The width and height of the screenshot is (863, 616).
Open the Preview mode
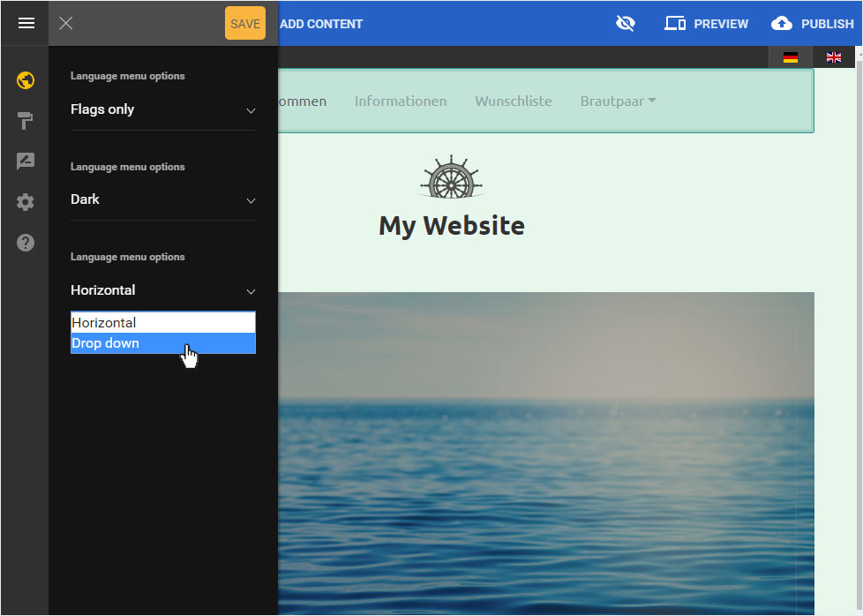tap(706, 24)
